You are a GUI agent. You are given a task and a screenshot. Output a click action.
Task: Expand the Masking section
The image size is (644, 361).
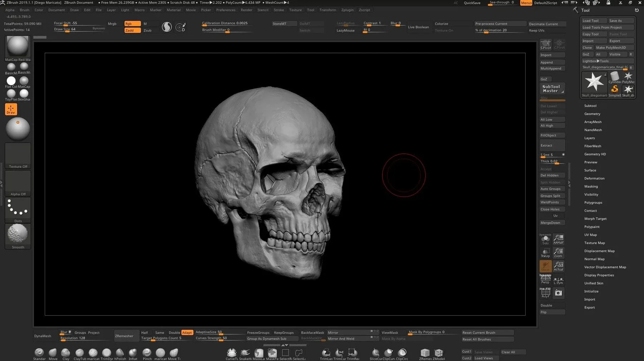coord(591,187)
